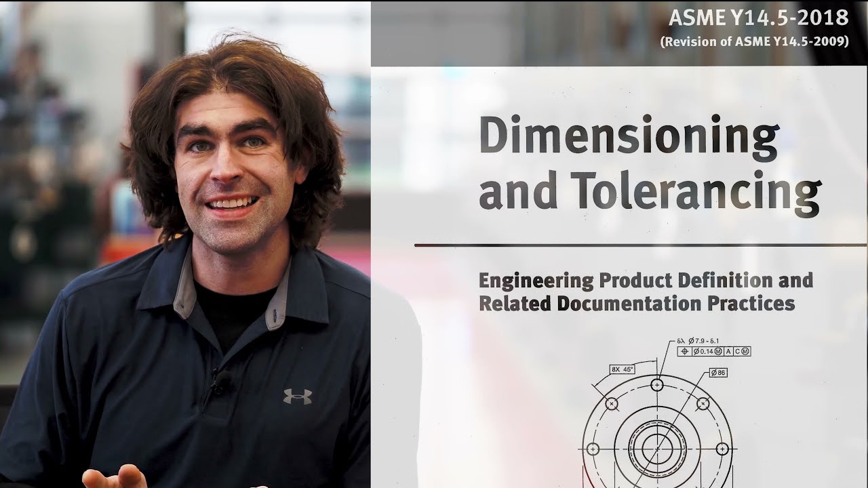
Task: Click "Engineering Product Definition and" text line
Action: pos(646,280)
